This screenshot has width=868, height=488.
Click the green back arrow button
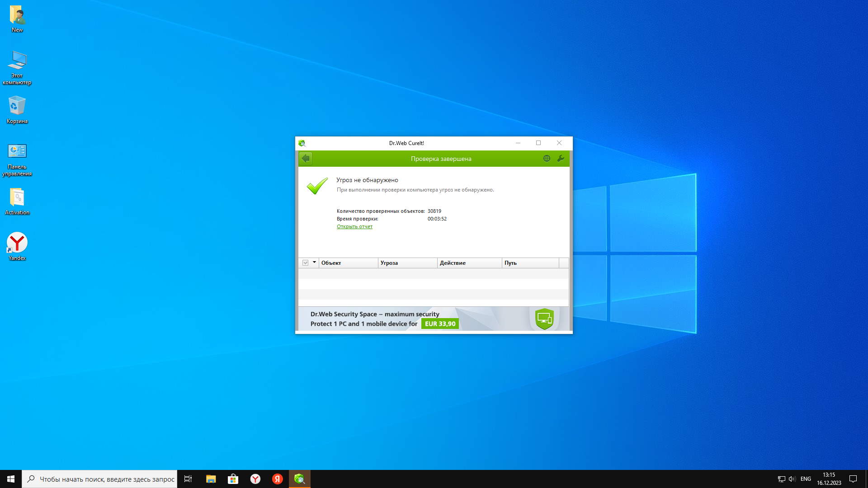pos(306,159)
